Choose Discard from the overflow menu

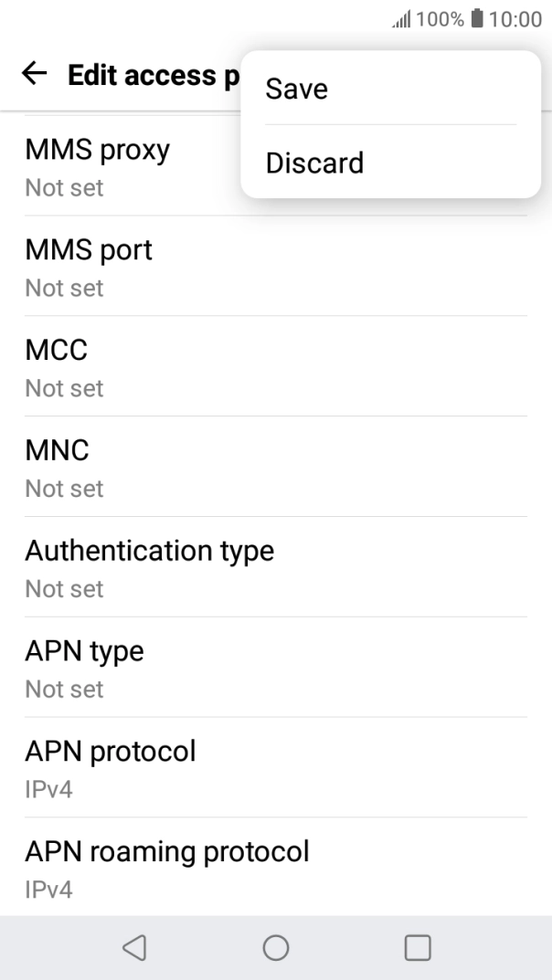pos(314,163)
